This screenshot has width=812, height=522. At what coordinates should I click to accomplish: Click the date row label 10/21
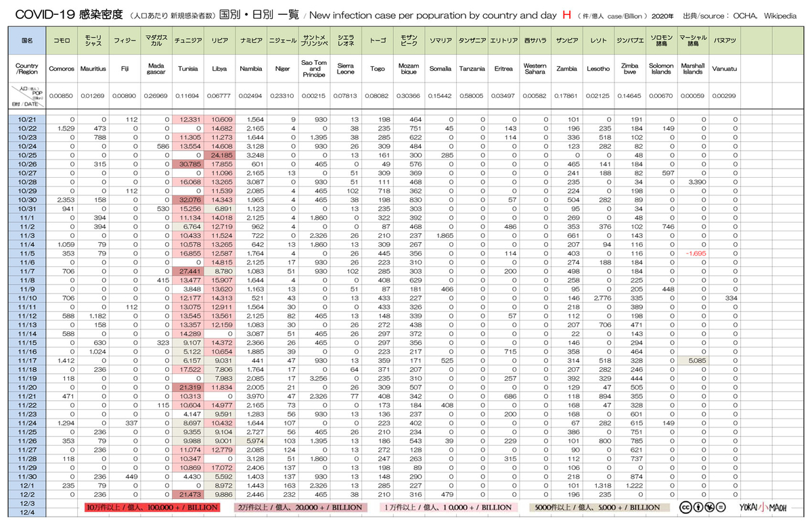(x=27, y=120)
